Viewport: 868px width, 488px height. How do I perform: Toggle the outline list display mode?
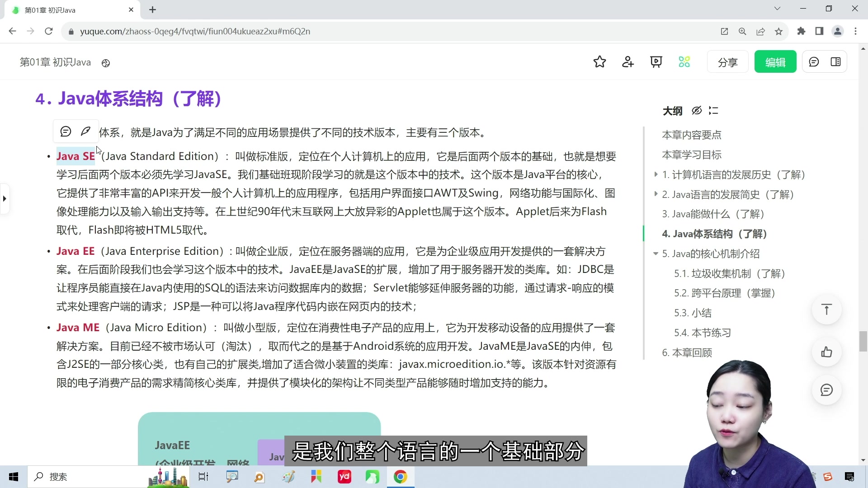coord(713,111)
